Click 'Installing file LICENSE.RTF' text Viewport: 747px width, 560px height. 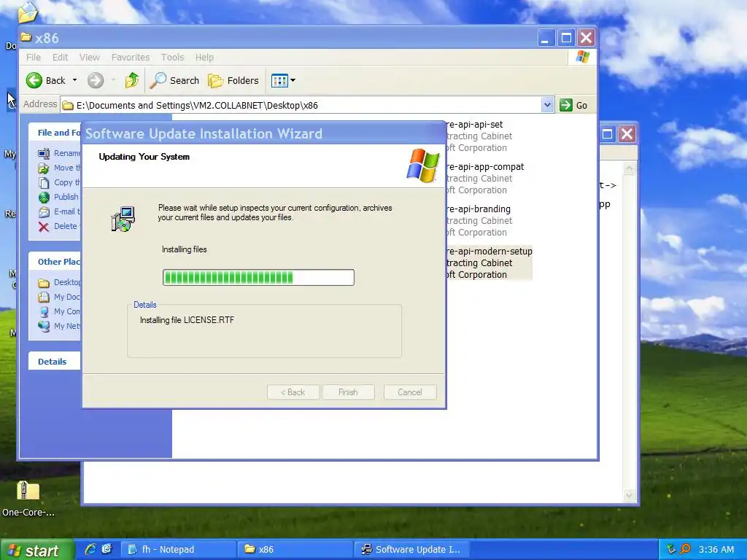pyautogui.click(x=187, y=320)
